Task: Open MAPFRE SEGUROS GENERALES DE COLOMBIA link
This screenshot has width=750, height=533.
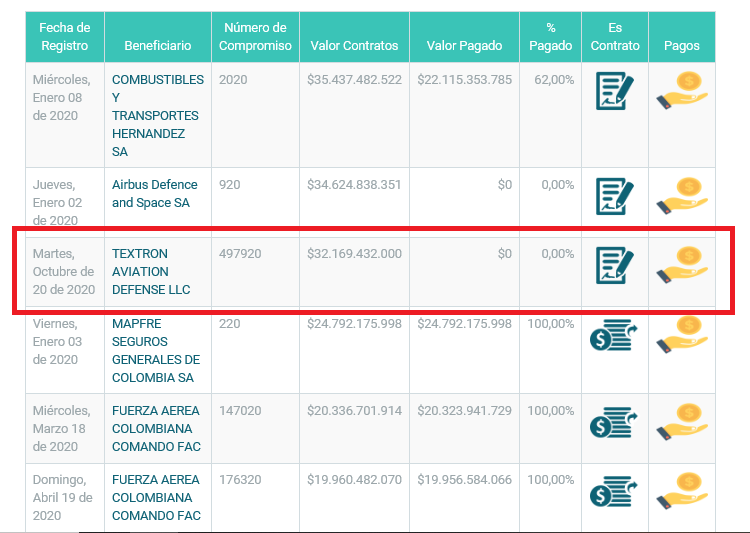Action: click(156, 350)
